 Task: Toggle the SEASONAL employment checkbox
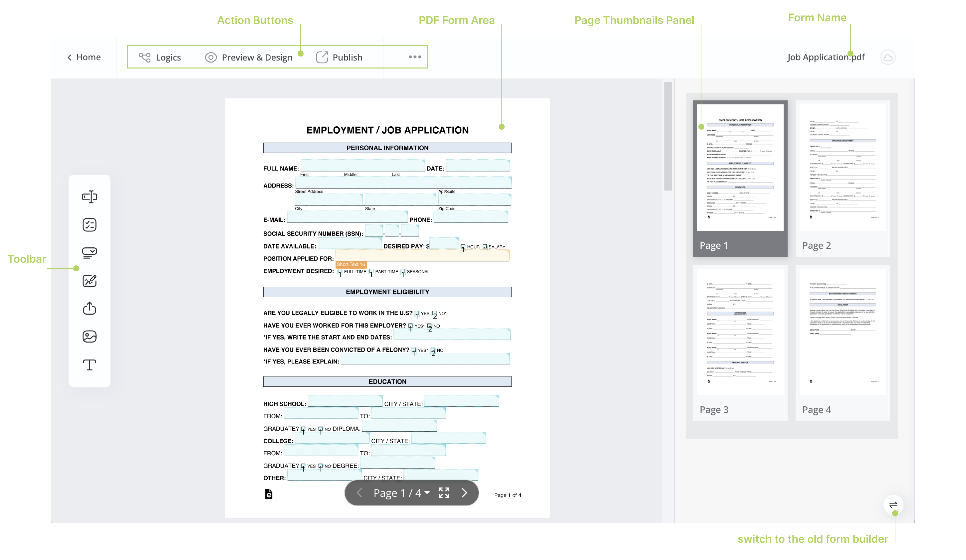[403, 271]
